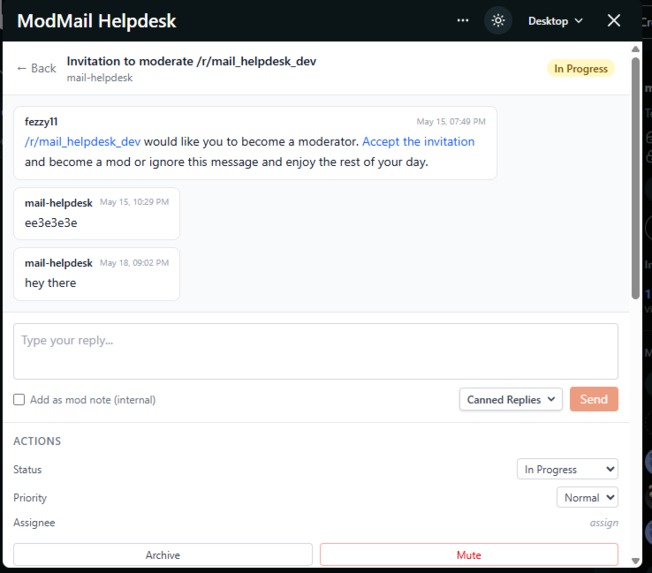Mute this user with Mute button
Screen dimensions: 652x573
(469, 555)
